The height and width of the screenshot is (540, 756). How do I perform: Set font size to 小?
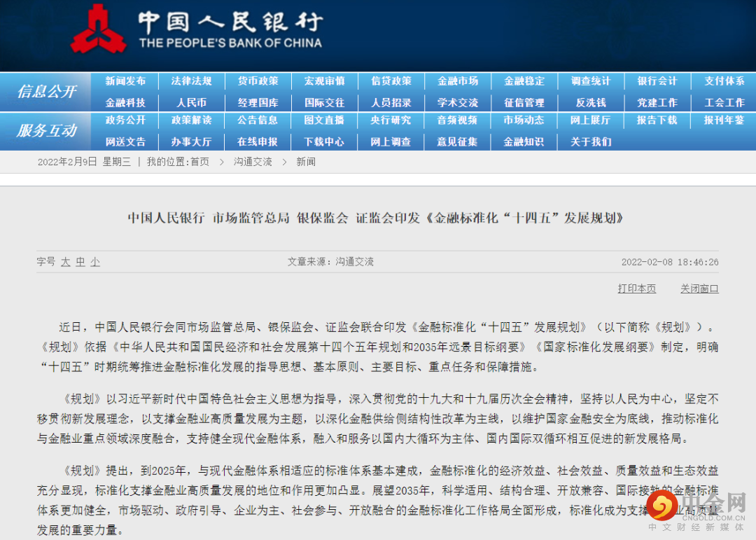(x=95, y=262)
